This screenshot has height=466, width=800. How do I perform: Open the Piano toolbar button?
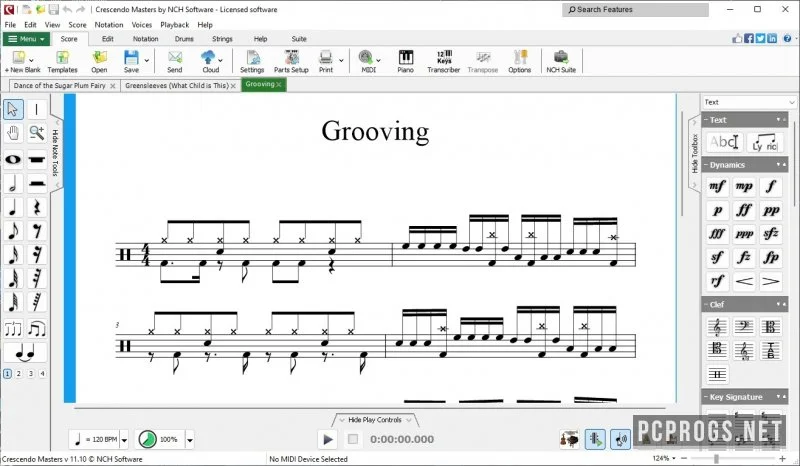click(x=406, y=62)
